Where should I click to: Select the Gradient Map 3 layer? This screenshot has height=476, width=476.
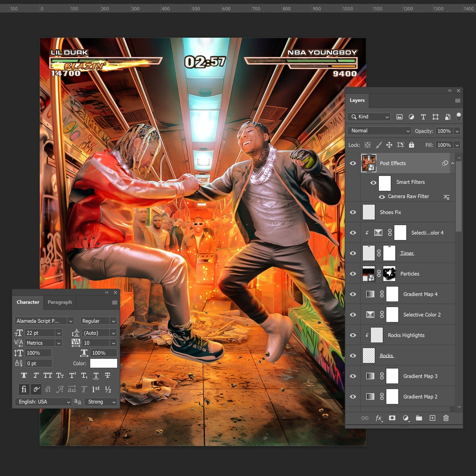[407, 376]
